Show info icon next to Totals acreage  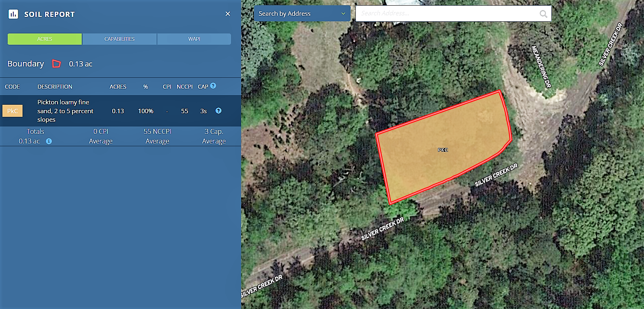[49, 141]
